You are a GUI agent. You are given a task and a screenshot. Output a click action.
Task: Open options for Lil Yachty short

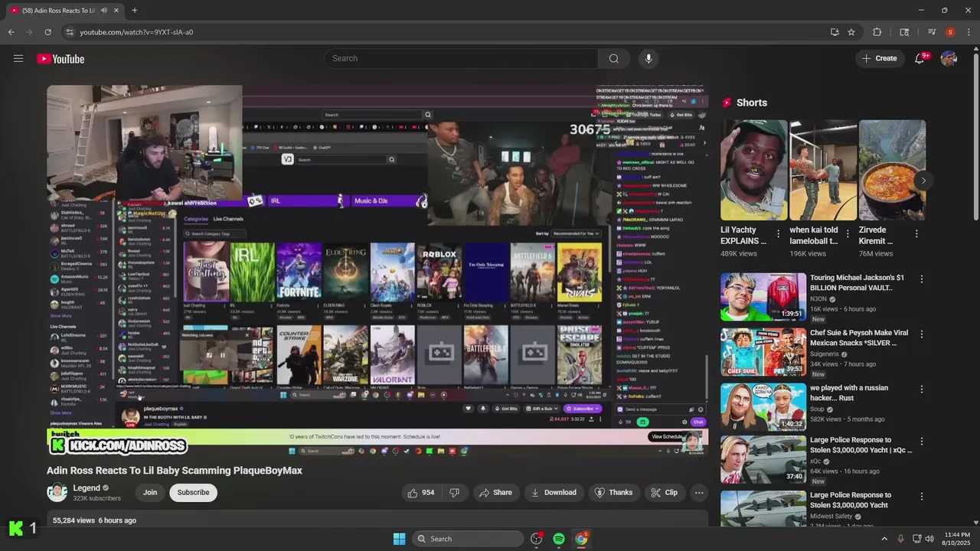click(x=779, y=234)
